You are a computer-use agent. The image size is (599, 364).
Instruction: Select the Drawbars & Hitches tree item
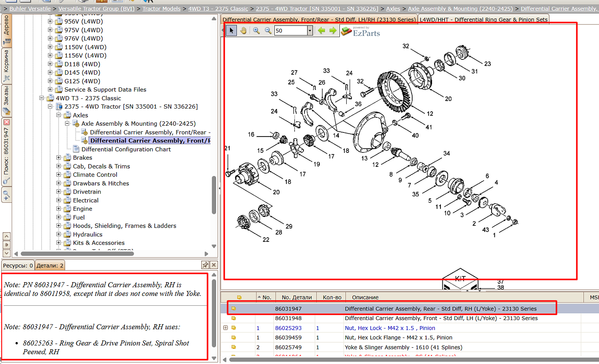point(101,183)
